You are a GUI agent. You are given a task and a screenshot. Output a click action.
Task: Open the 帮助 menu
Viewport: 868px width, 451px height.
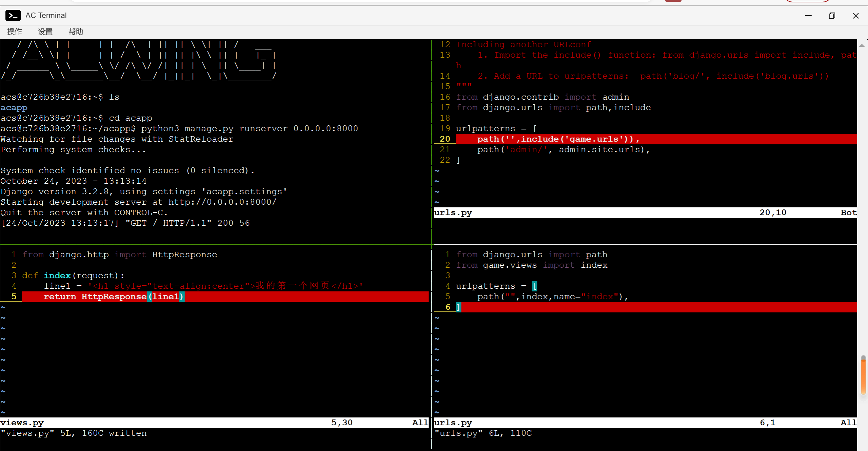[76, 32]
